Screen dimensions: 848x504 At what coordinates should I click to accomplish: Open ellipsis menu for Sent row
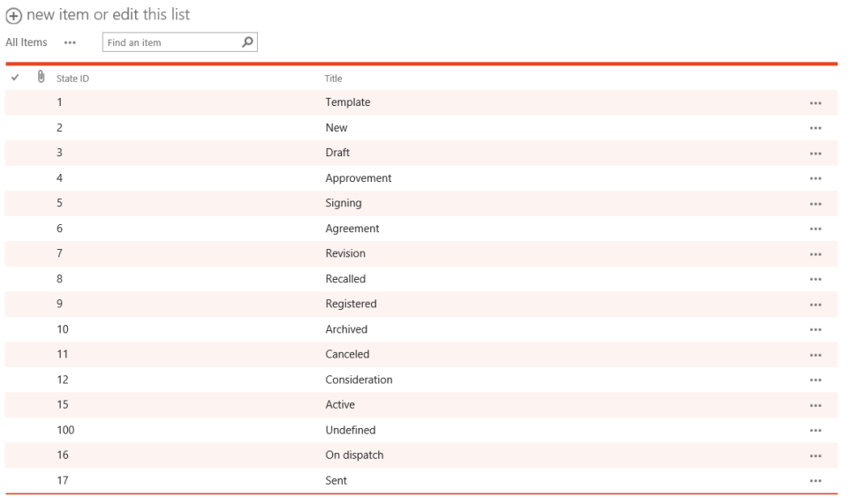814,481
